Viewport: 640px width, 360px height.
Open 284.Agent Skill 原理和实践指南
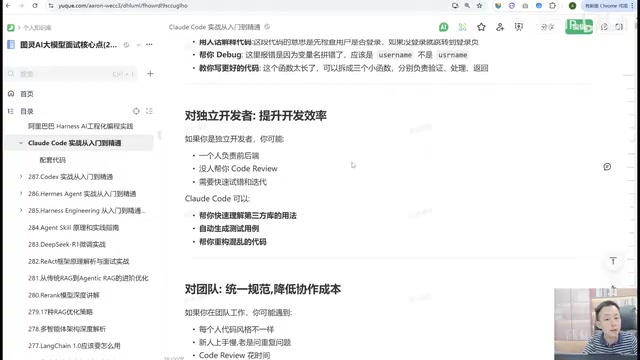(73, 227)
